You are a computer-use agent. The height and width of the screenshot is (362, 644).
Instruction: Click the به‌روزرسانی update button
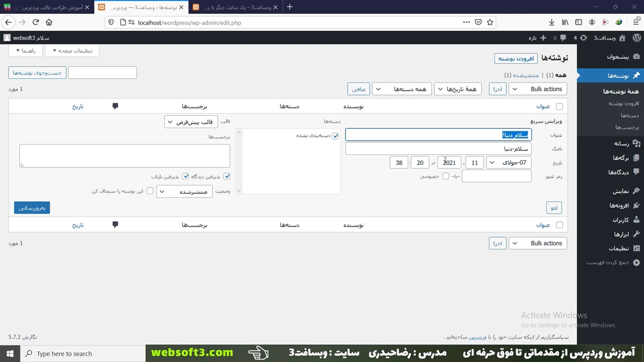point(32,208)
